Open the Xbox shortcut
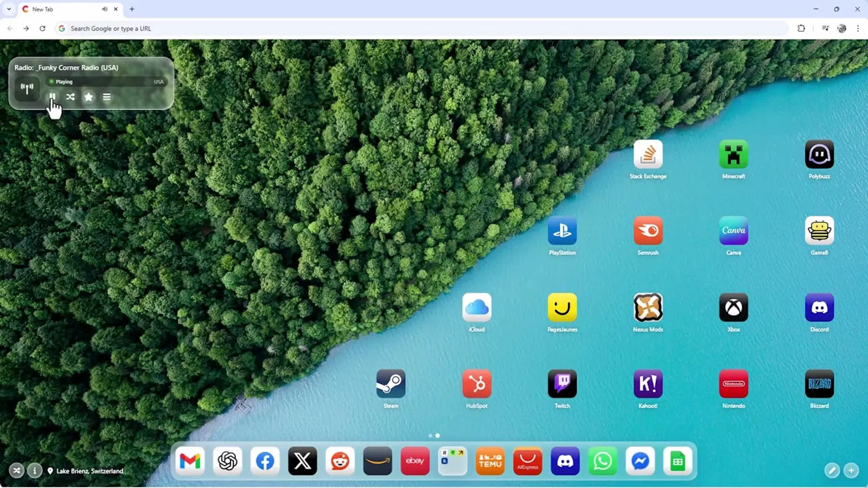This screenshot has width=868, height=488. (x=733, y=307)
